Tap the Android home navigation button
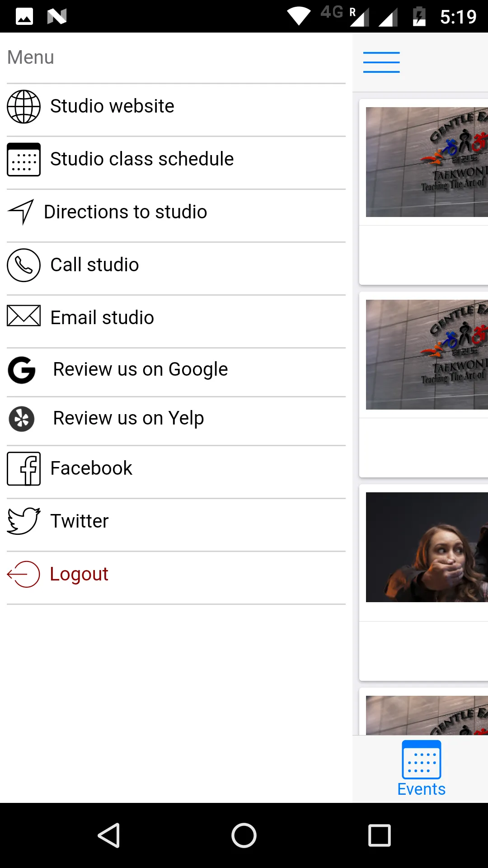488x868 pixels. (244, 835)
